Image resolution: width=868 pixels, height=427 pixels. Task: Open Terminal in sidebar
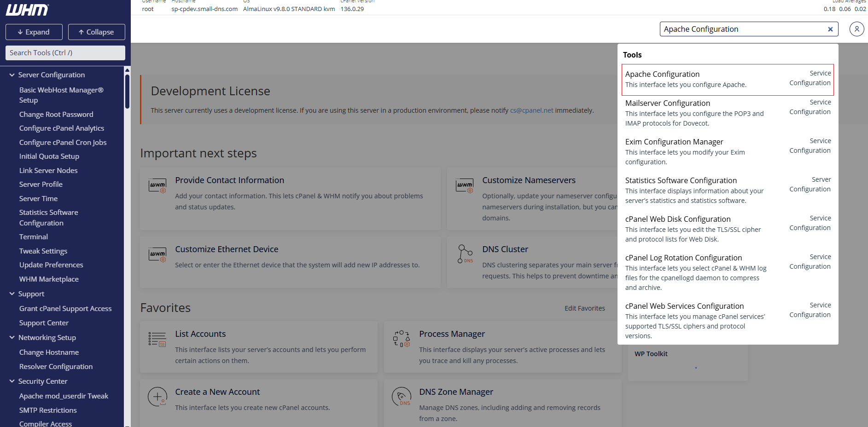[34, 237]
